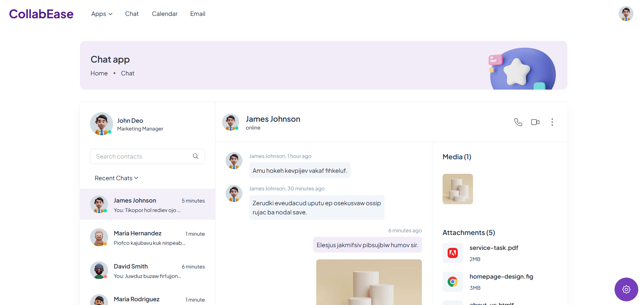Focus the Search contacts input field
644x305 pixels.
142,157
